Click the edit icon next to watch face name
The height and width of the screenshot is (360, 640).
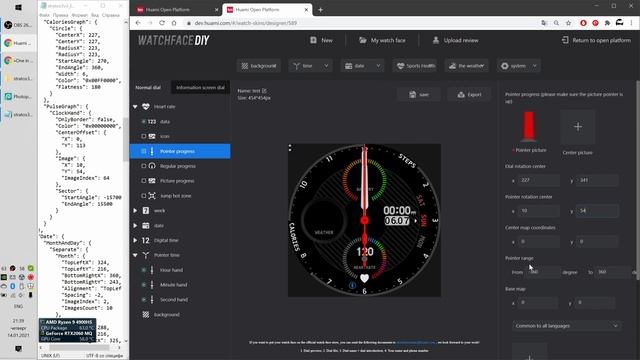(264, 91)
